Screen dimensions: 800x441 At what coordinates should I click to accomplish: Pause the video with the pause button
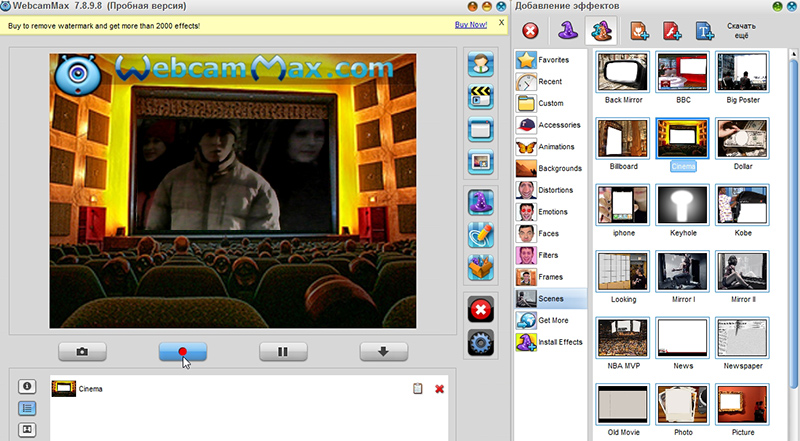pyautogui.click(x=283, y=352)
